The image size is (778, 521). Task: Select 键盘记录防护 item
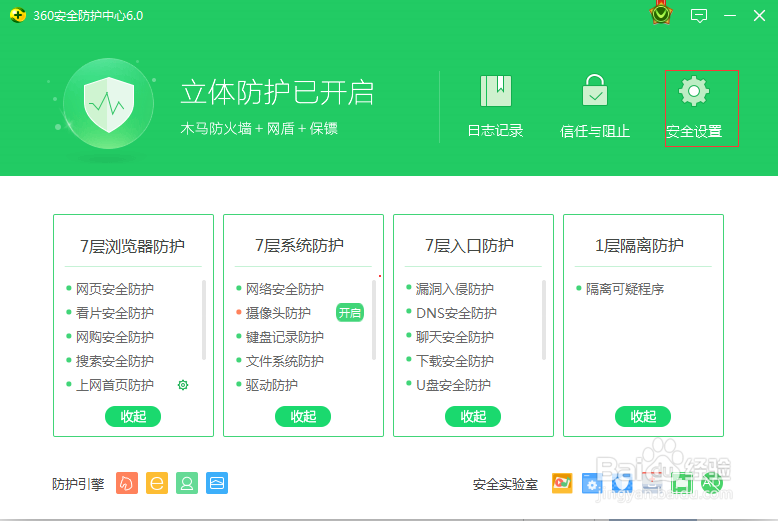point(285,337)
